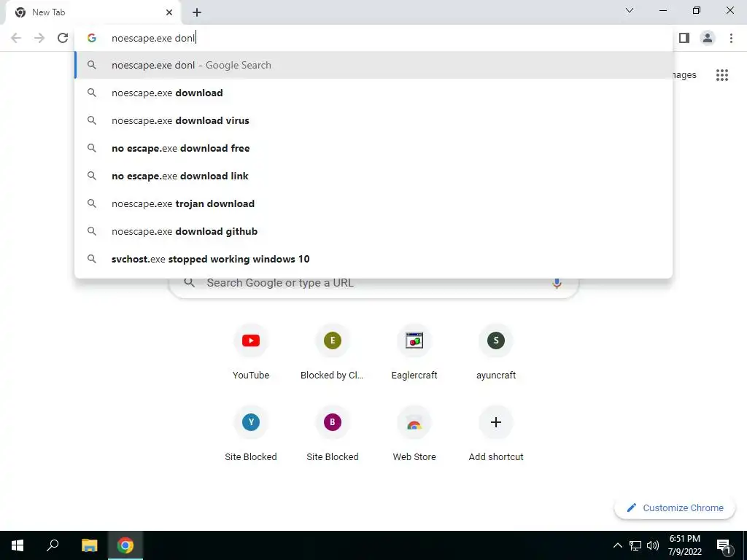The image size is (747, 560).
Task: Show hidden system tray icons
Action: pyautogui.click(x=617, y=545)
